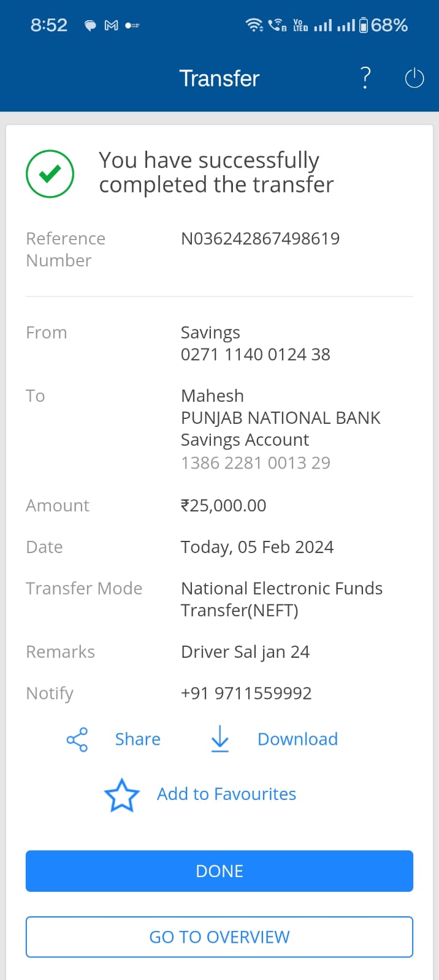This screenshot has height=980, width=439.
Task: Tap the Gmail notification icon in status bar
Action: point(111,25)
